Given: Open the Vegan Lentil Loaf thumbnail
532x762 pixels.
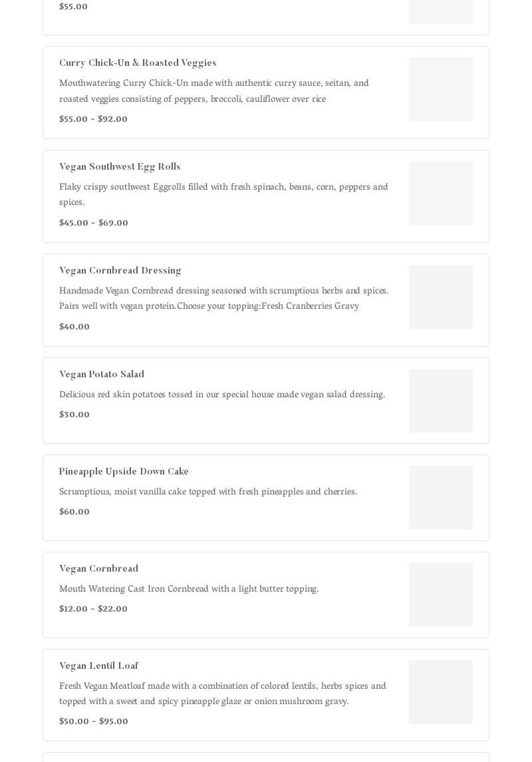Looking at the screenshot, I should [x=440, y=692].
